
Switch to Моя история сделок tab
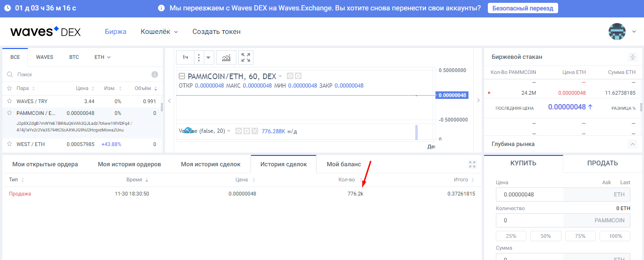point(211,164)
